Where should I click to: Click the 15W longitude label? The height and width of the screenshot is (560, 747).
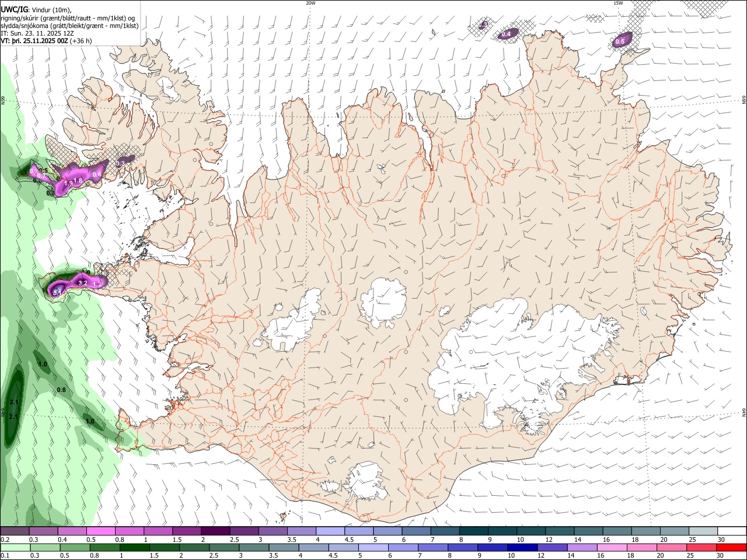tap(618, 3)
